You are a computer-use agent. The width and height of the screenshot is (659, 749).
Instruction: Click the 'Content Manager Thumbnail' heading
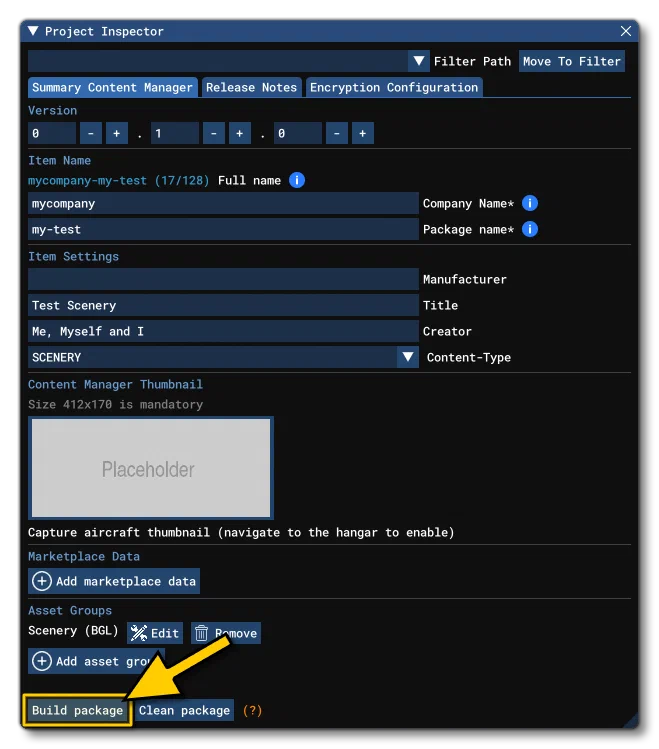coord(116,385)
